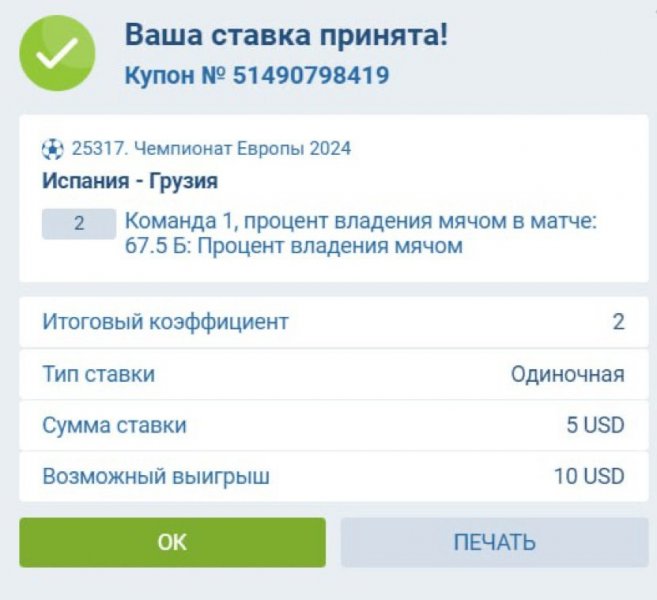Image resolution: width=657 pixels, height=600 pixels.
Task: Click the event number 25317
Action: coord(96,149)
